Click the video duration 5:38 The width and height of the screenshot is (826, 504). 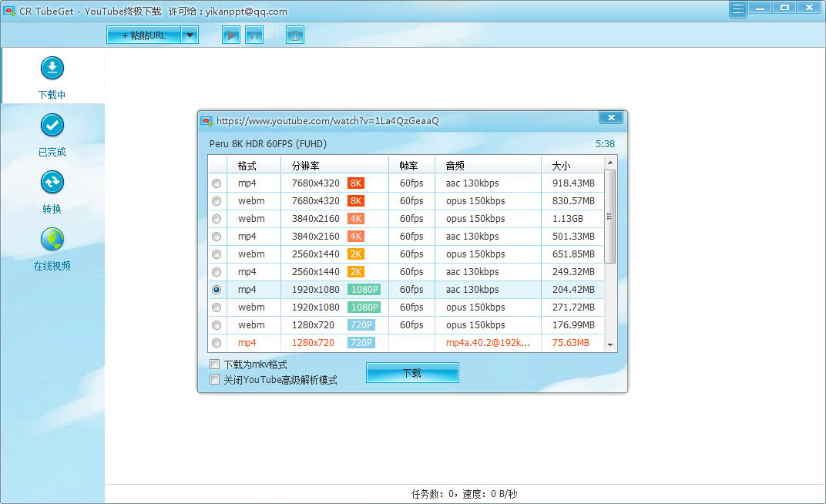click(606, 144)
